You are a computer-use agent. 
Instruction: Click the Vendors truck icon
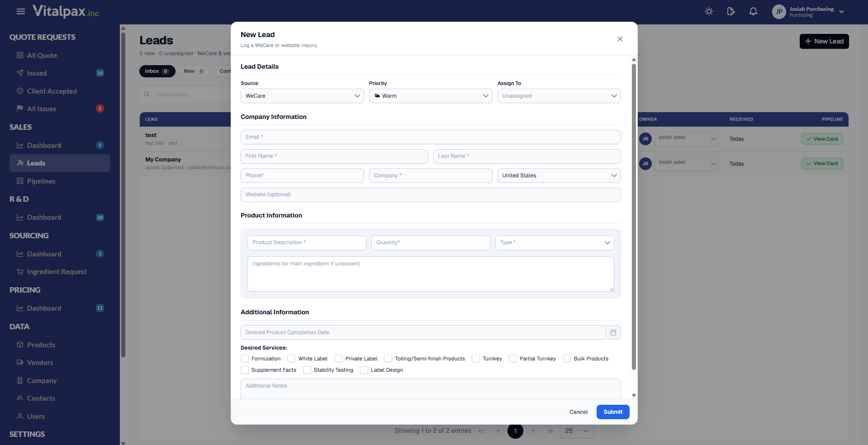(20, 362)
